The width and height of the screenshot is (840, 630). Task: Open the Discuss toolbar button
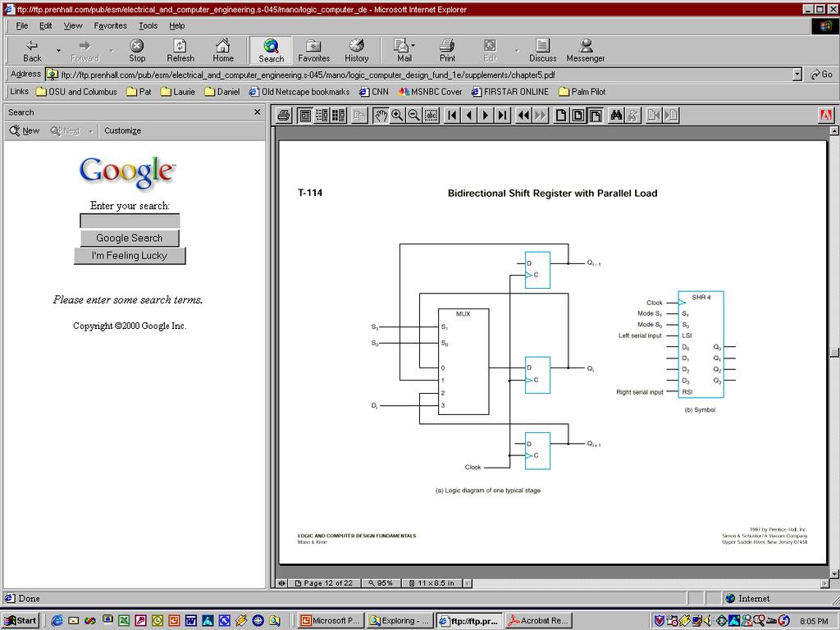pyautogui.click(x=543, y=51)
